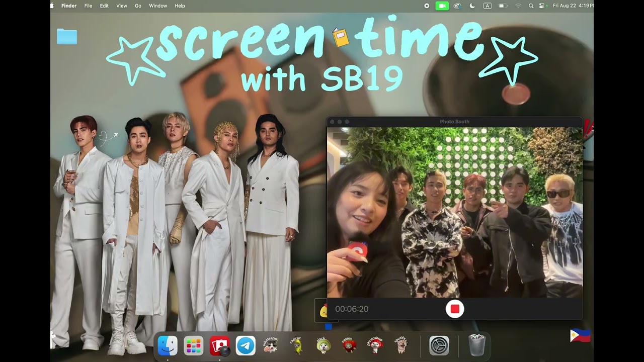The width and height of the screenshot is (644, 362).
Task: Click the green camera-in-use indicator
Action: 442,6
